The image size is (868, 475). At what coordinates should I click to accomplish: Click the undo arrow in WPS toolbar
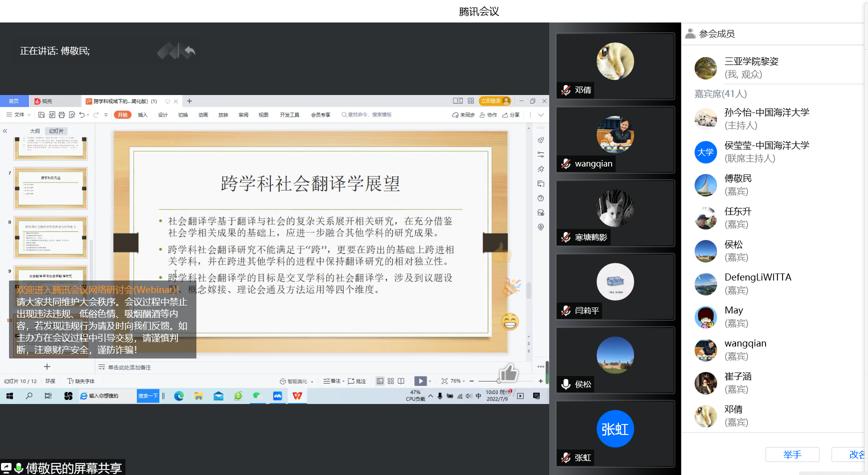(81, 115)
